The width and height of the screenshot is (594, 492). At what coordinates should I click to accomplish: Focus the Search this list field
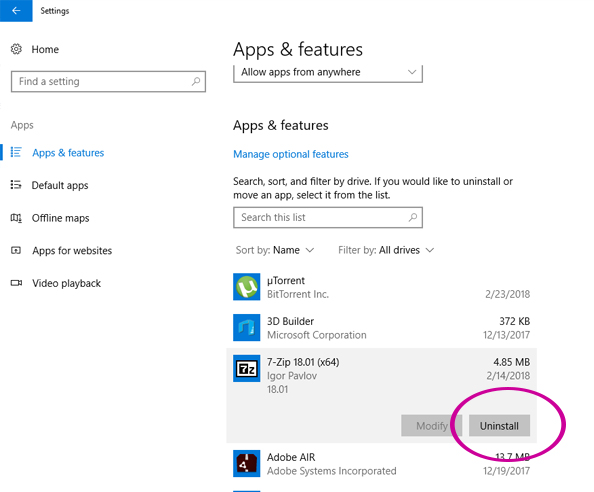tap(328, 217)
